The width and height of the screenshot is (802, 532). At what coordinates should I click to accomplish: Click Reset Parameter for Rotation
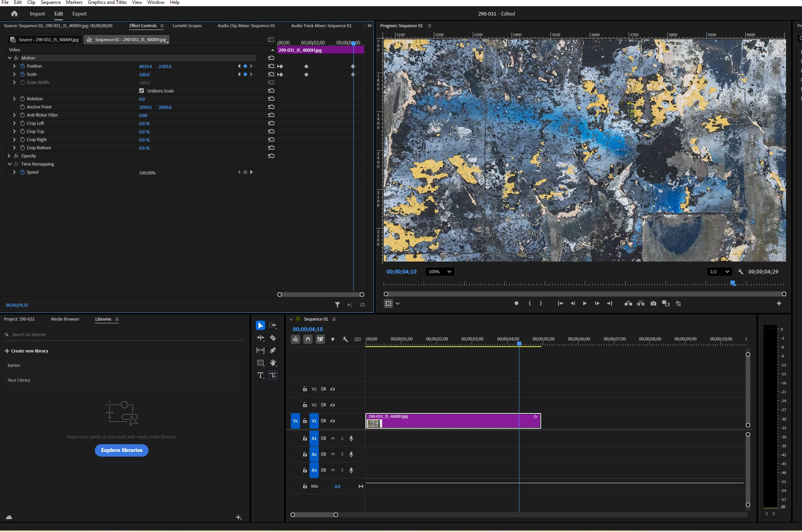coord(271,99)
